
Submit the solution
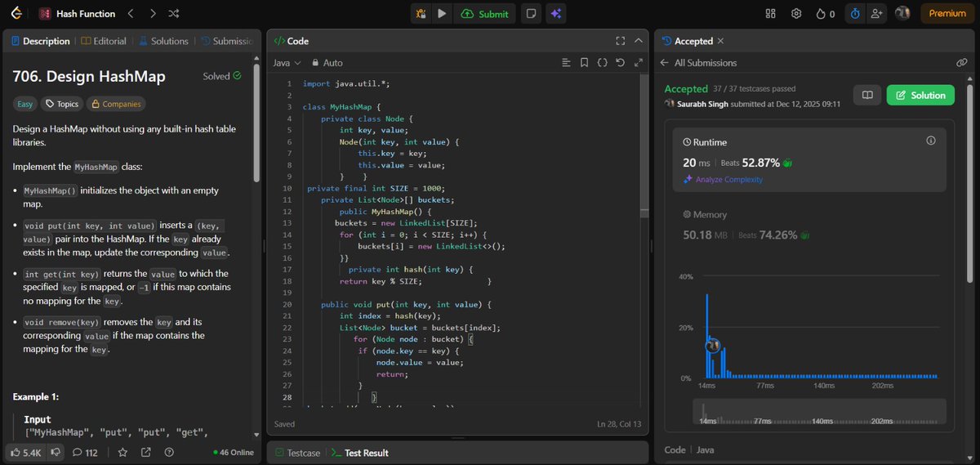click(485, 13)
